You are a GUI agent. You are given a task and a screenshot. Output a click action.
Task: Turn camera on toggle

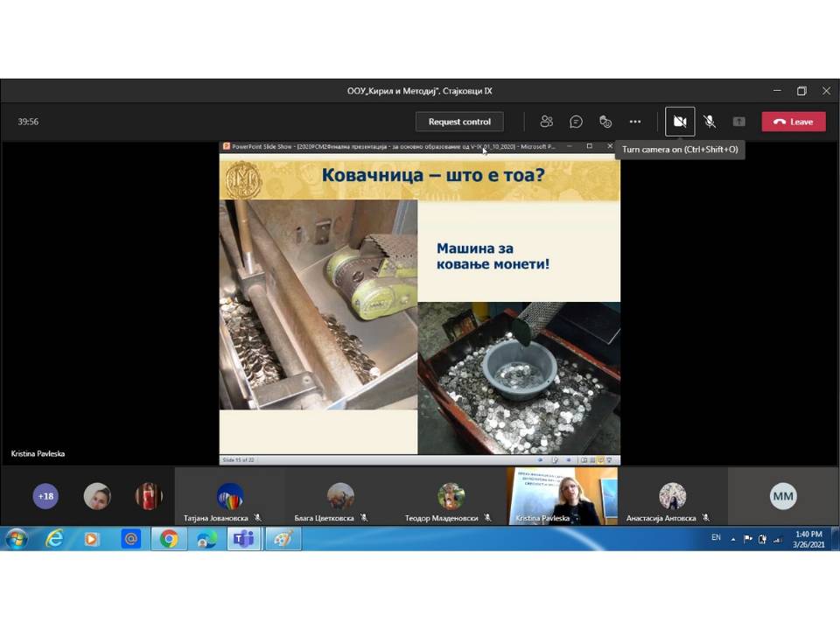click(680, 122)
